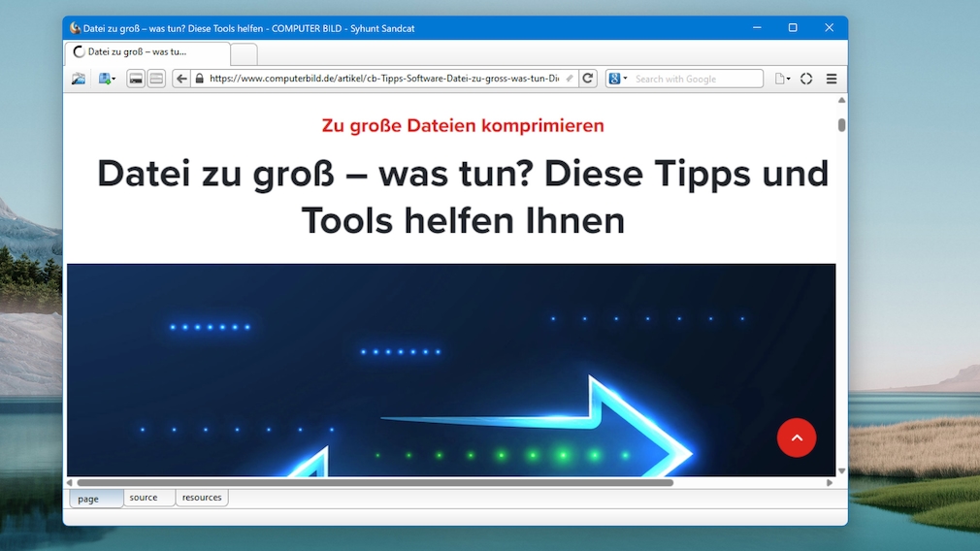Open a new blank tab
The image size is (980, 551).
[x=244, y=54]
